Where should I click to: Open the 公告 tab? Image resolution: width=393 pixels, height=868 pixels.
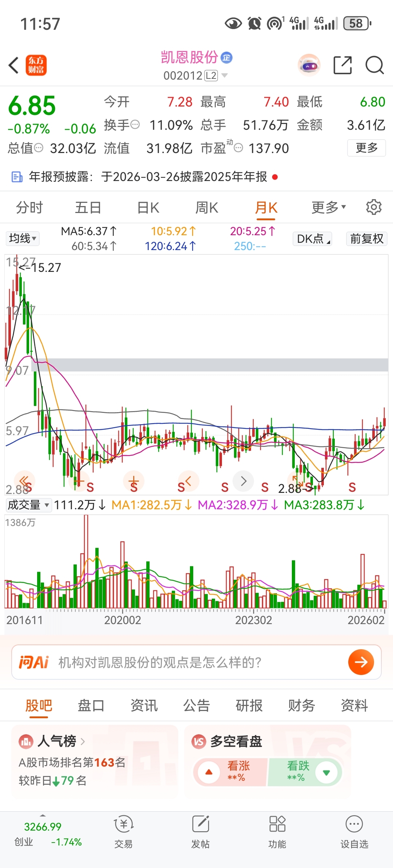196,706
